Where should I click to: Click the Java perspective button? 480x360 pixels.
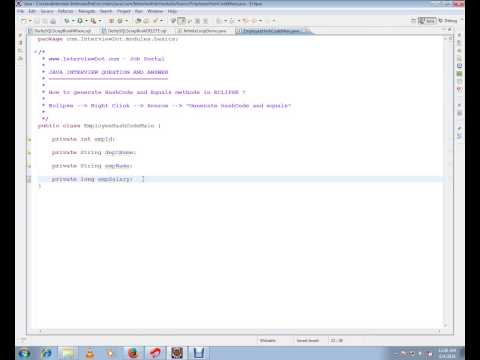coord(427,21)
